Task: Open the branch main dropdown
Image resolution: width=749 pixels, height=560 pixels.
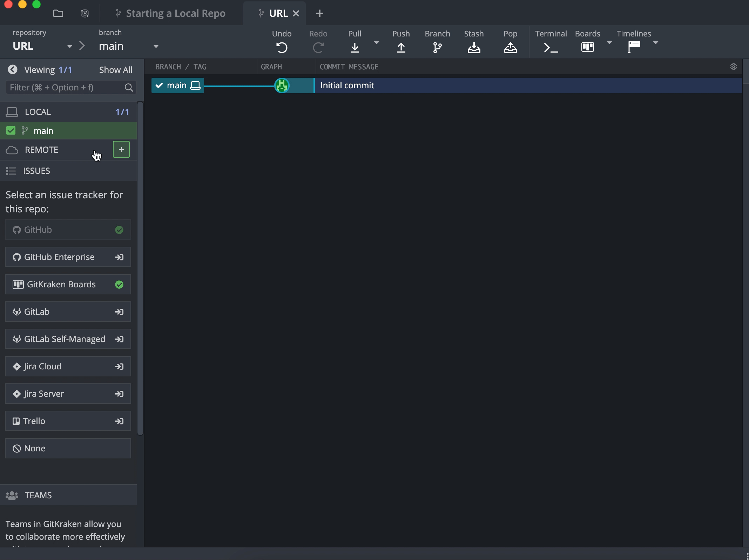Action: click(156, 46)
